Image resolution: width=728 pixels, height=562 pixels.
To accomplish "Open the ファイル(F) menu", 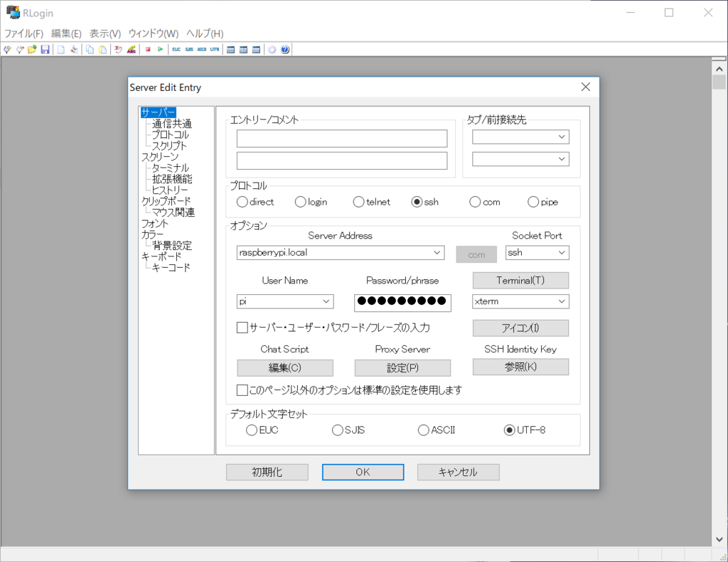I will point(23,33).
